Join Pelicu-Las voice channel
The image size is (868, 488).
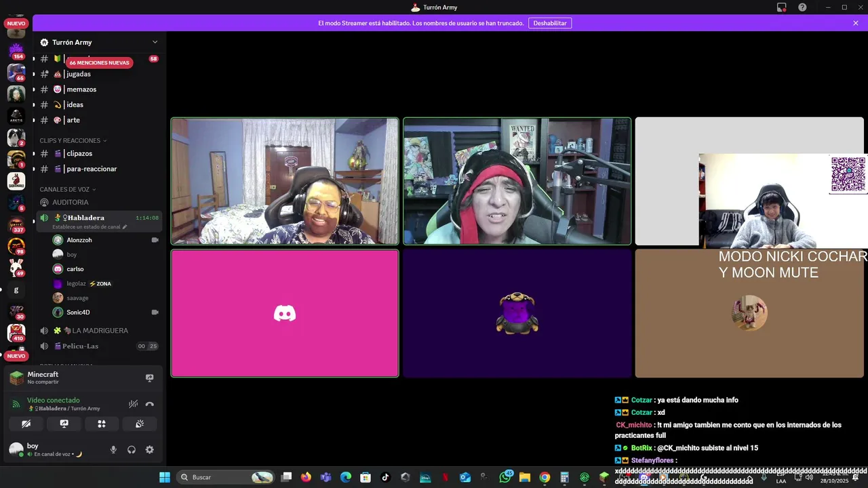tap(99, 346)
